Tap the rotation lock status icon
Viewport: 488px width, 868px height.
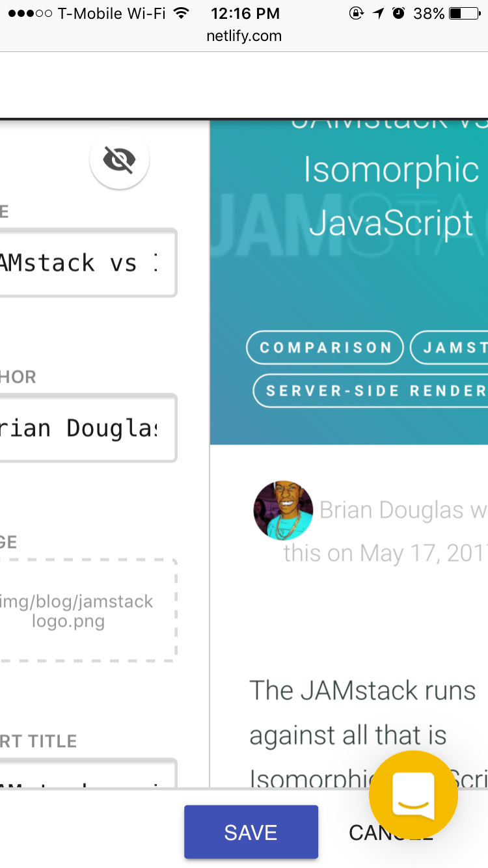point(357,13)
